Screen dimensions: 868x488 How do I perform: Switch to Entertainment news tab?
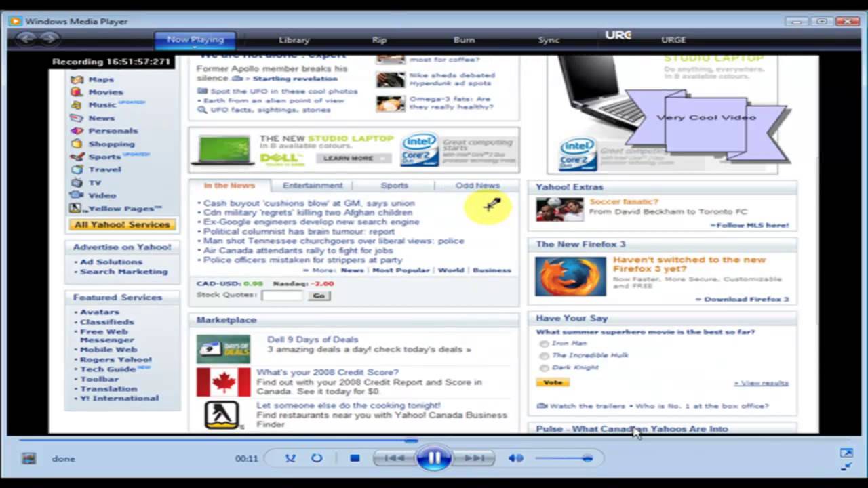[313, 186]
